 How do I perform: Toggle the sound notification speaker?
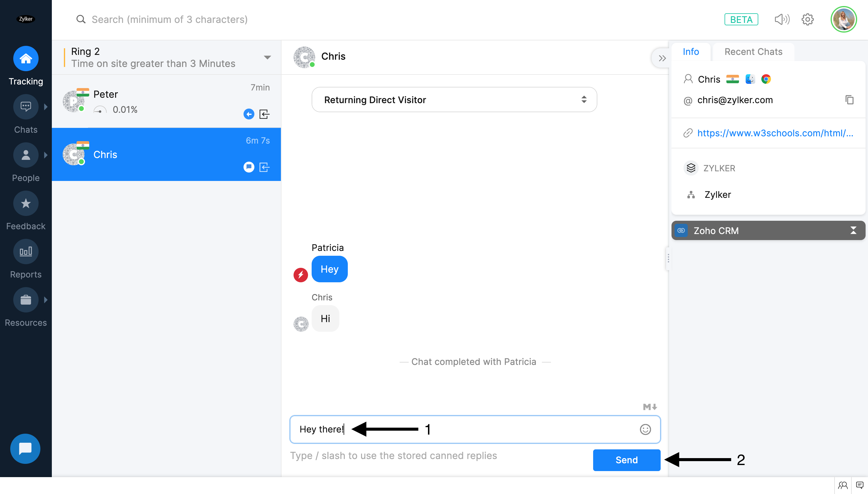[x=782, y=19]
